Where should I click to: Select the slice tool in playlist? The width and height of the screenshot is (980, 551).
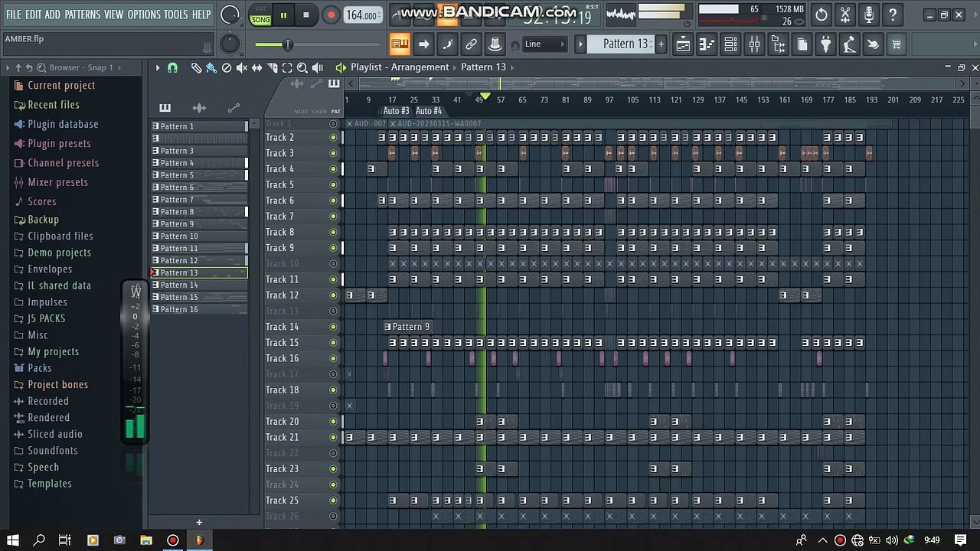click(272, 67)
